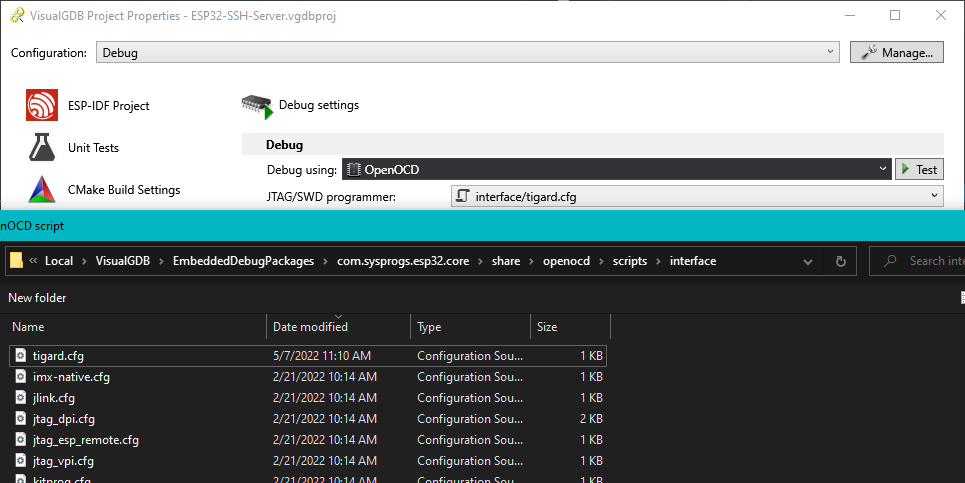
Task: Click the jtag_esp_remote.cfg file icon
Action: pos(21,440)
